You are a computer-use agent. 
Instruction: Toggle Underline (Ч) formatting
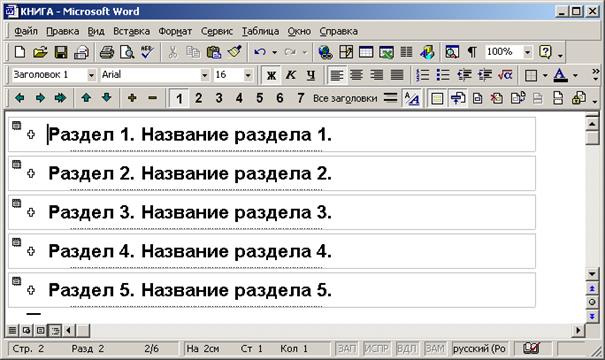[x=311, y=75]
